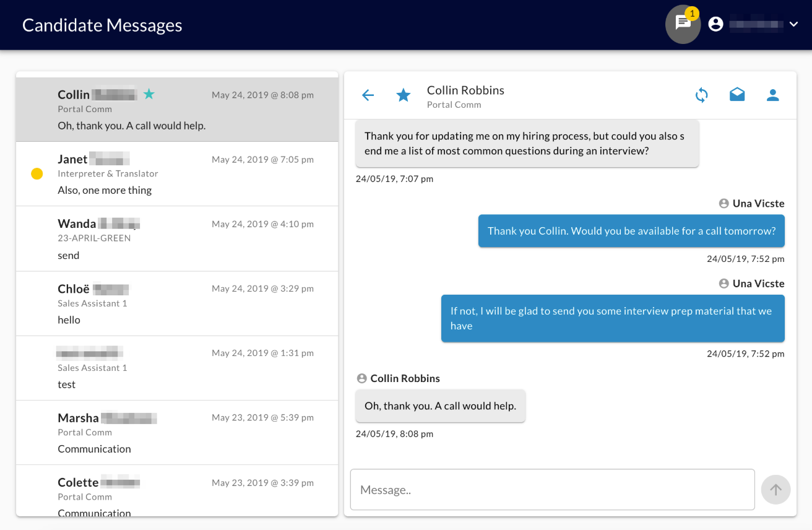Click the message about common interview questions

(x=527, y=143)
